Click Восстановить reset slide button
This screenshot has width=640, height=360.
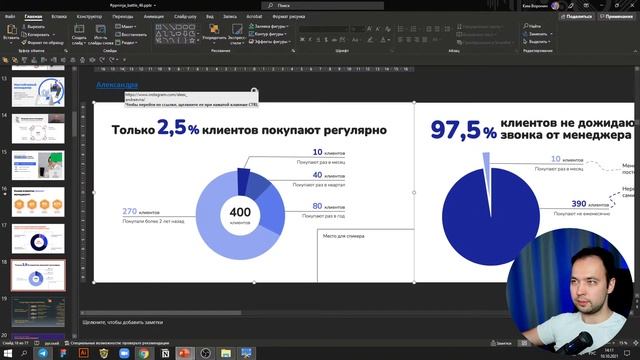[x=131, y=35]
